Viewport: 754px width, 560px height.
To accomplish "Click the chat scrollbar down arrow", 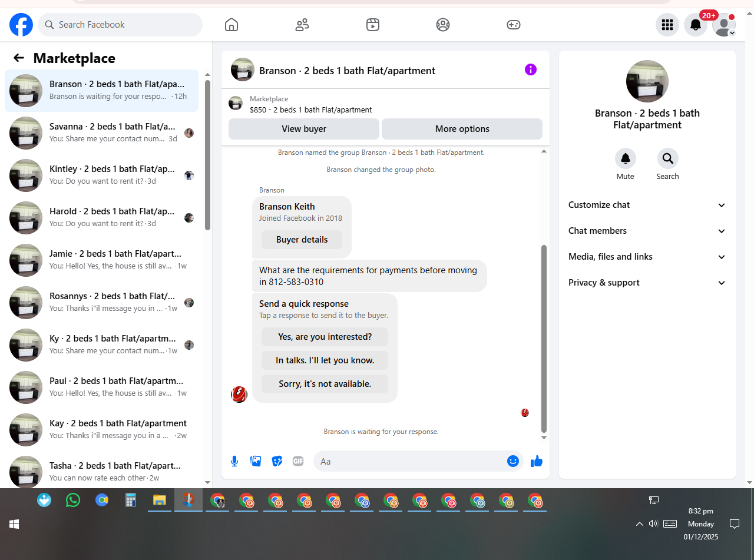I will 544,438.
